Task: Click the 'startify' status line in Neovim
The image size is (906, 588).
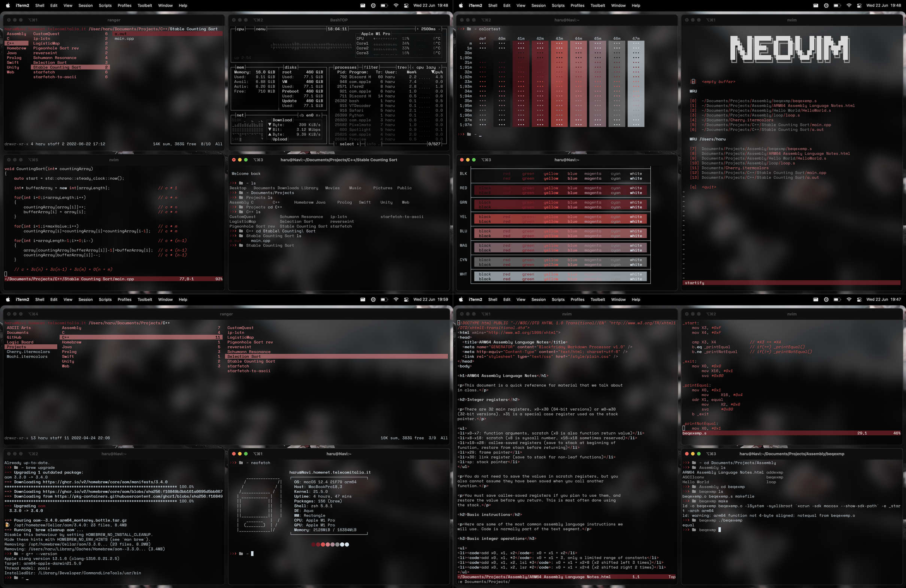Action: point(792,283)
